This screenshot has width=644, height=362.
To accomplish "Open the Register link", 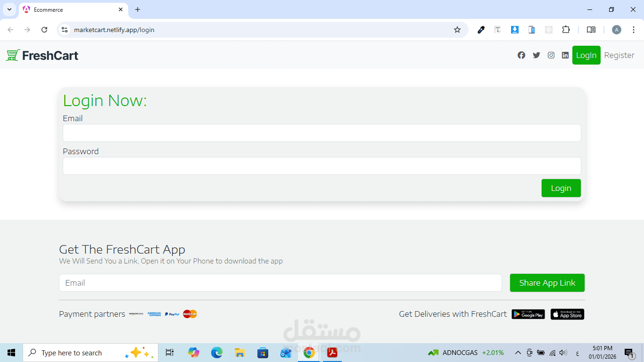I will tap(619, 55).
